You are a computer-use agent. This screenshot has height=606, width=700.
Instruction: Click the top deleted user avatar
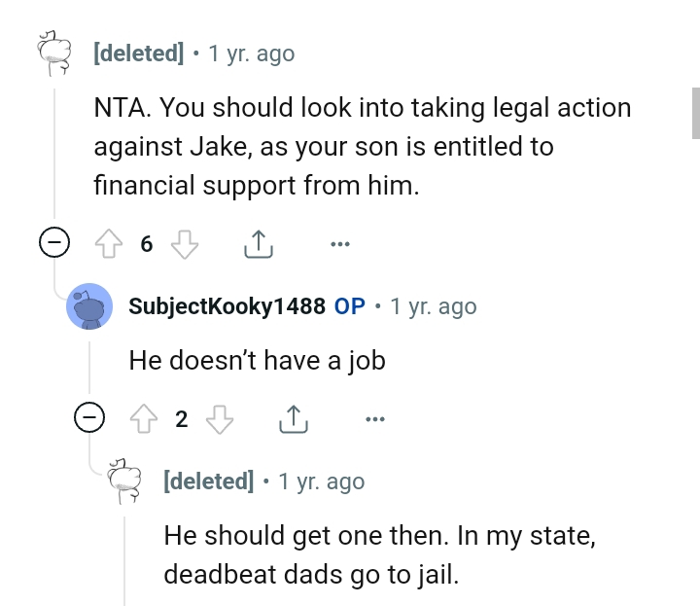tap(54, 53)
